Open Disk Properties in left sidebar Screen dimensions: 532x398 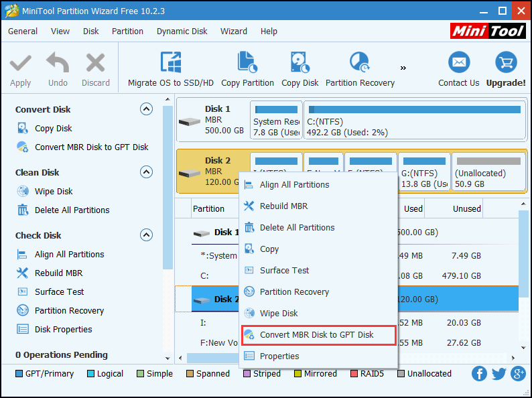click(54, 329)
